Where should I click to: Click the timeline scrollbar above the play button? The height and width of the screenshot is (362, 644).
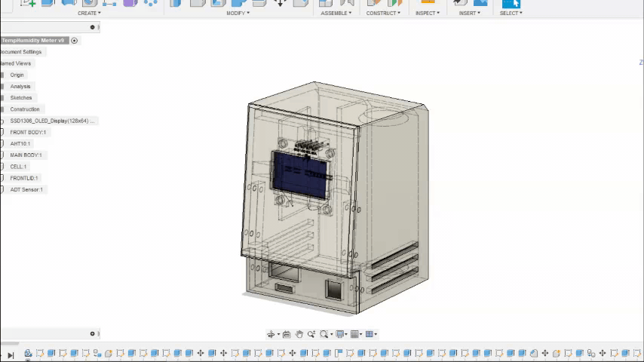10,344
